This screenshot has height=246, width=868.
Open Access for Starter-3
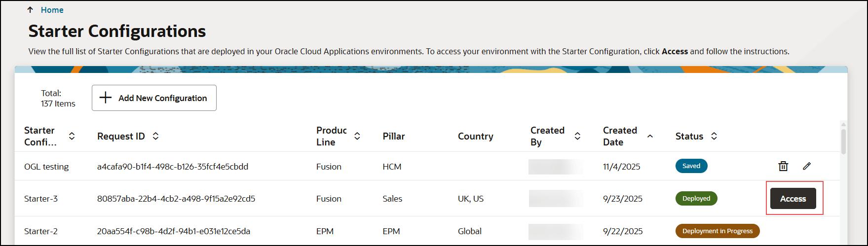point(793,199)
